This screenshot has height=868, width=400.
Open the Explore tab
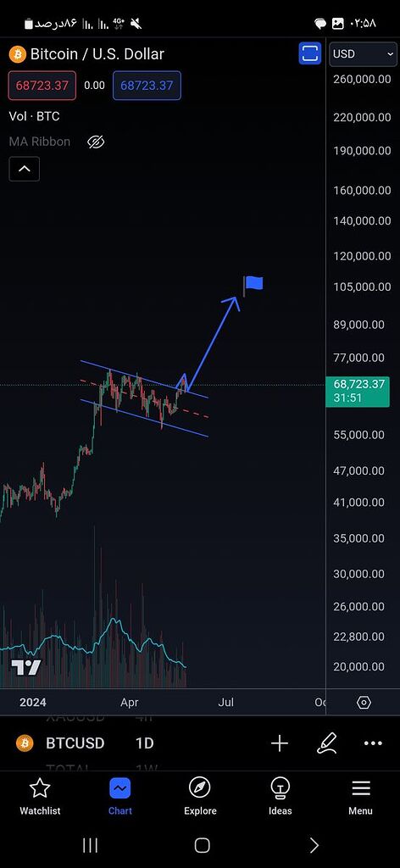tap(200, 796)
